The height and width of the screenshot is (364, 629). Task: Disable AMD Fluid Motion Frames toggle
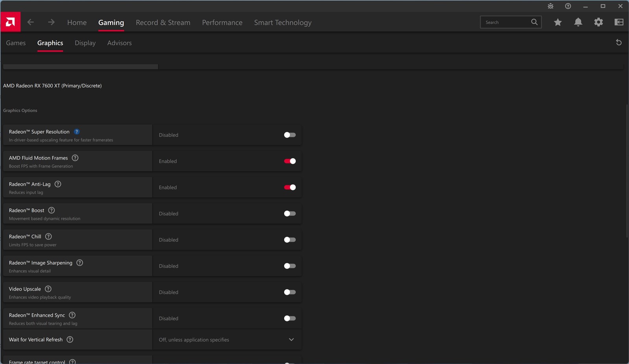pyautogui.click(x=290, y=161)
